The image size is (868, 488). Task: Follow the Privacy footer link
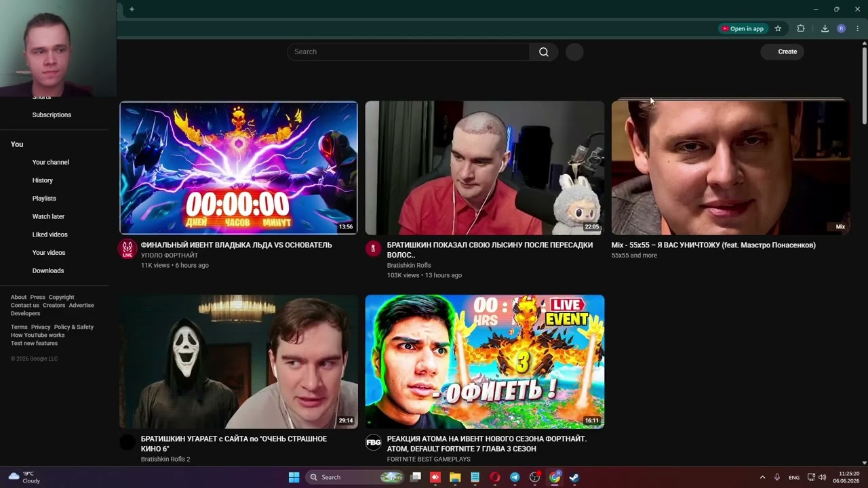coord(41,327)
